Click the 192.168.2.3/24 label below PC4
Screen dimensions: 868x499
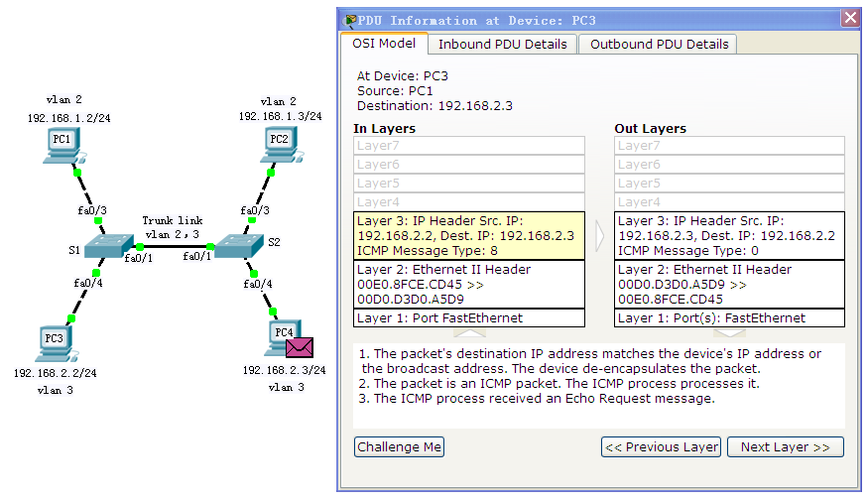point(284,370)
